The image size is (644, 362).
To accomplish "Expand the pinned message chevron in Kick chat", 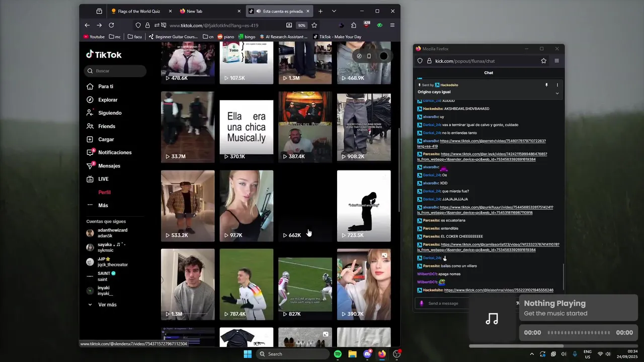I will click(557, 93).
